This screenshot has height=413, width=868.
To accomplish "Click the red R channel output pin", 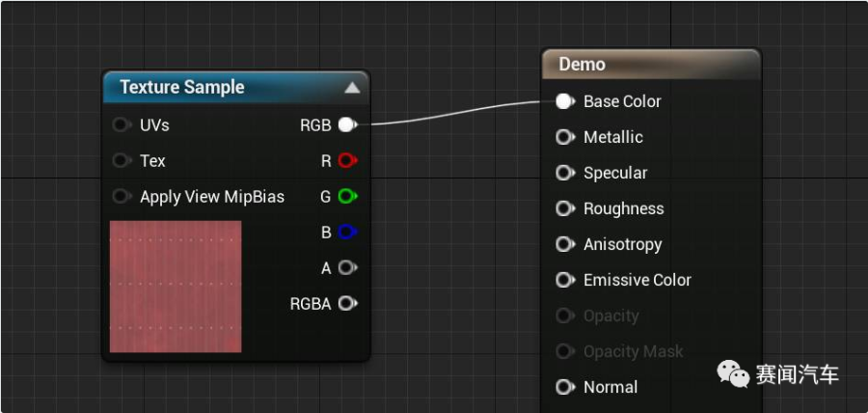I will [x=347, y=160].
